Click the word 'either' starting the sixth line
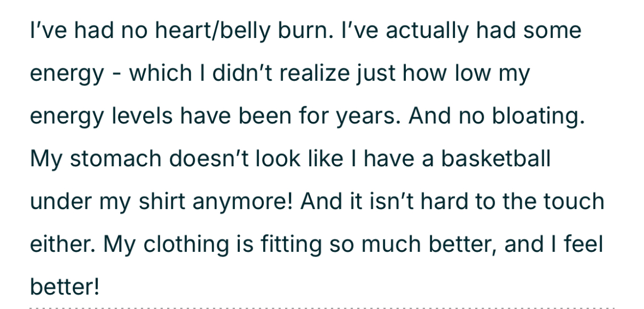The image size is (644, 309). [62, 245]
